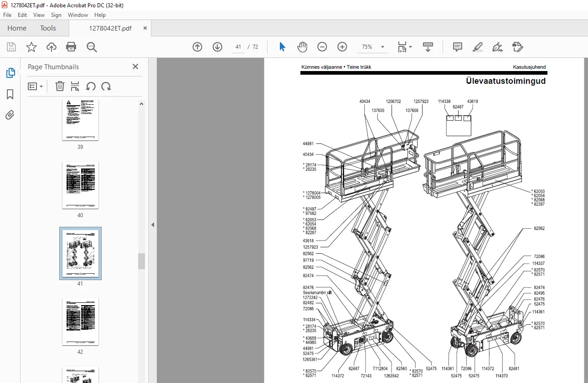Add a sticky note comment
588x383 pixels.
click(x=458, y=47)
